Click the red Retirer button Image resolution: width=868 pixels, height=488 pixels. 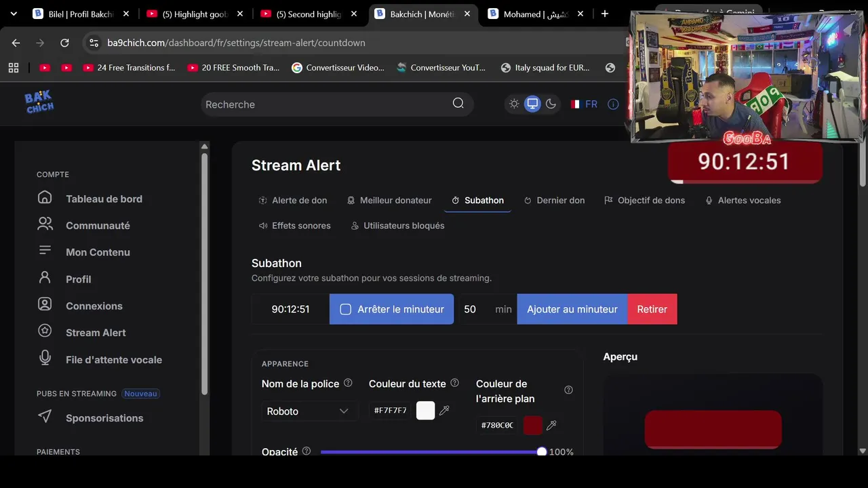coord(652,309)
